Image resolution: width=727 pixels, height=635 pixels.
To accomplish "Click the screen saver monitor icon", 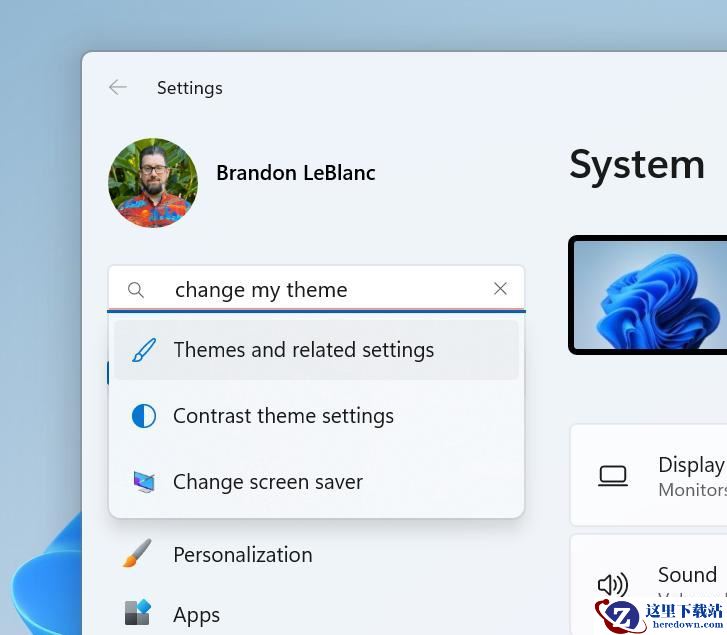I will click(x=144, y=482).
